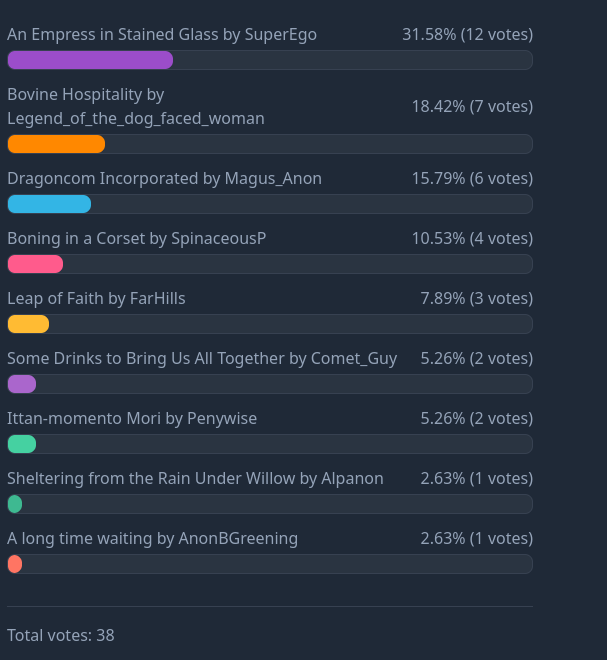Screen dimensions: 607x660
Task: Select Boning in a Corset by SpinaceousP
Action: (x=136, y=239)
